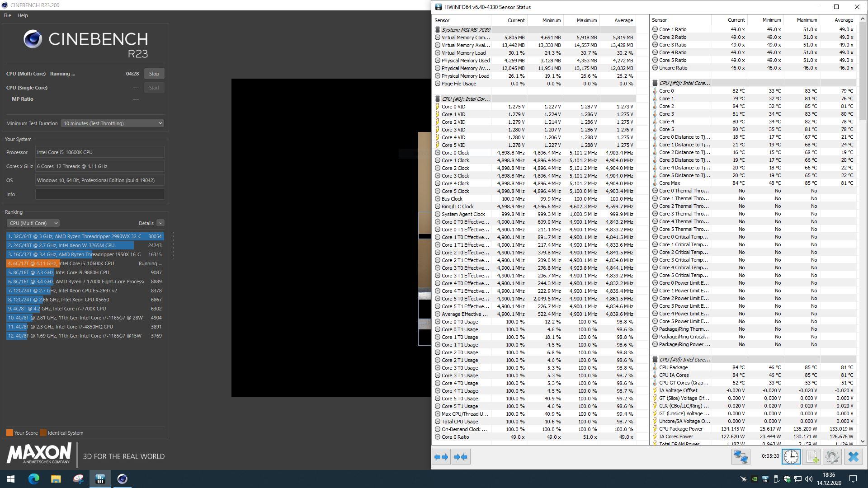
Task: Select Page File Usage row
Action: [x=534, y=84]
